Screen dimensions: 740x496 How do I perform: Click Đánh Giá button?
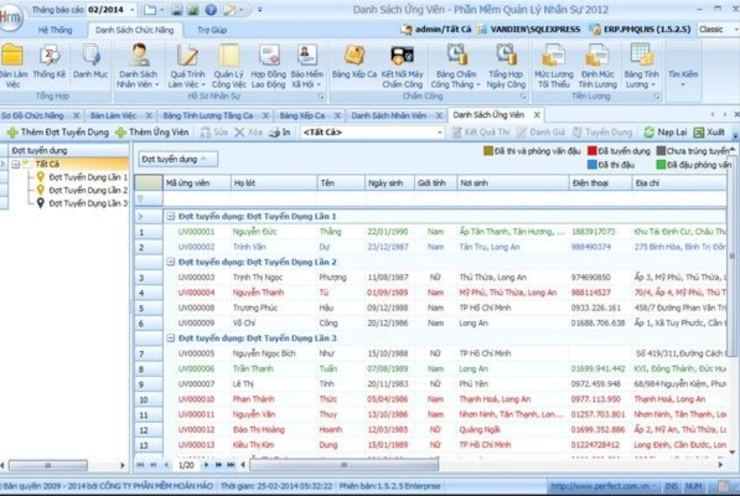[542, 132]
